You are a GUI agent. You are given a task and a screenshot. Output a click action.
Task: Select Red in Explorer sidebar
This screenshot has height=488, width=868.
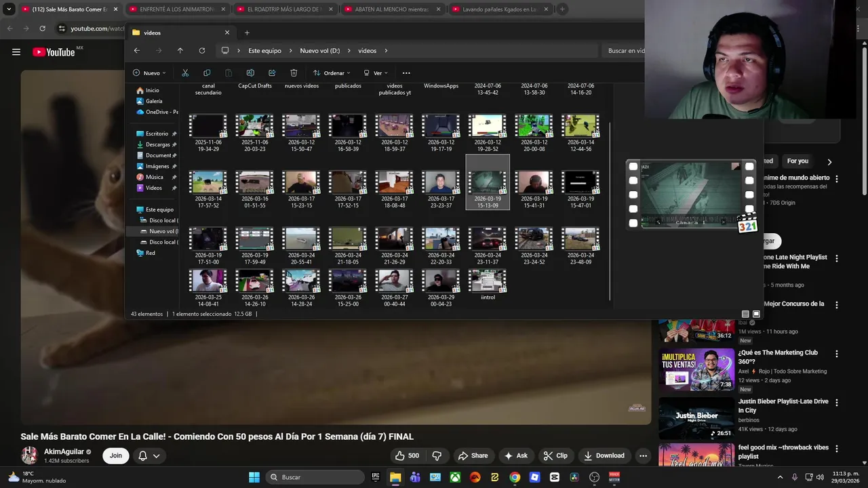(x=150, y=253)
